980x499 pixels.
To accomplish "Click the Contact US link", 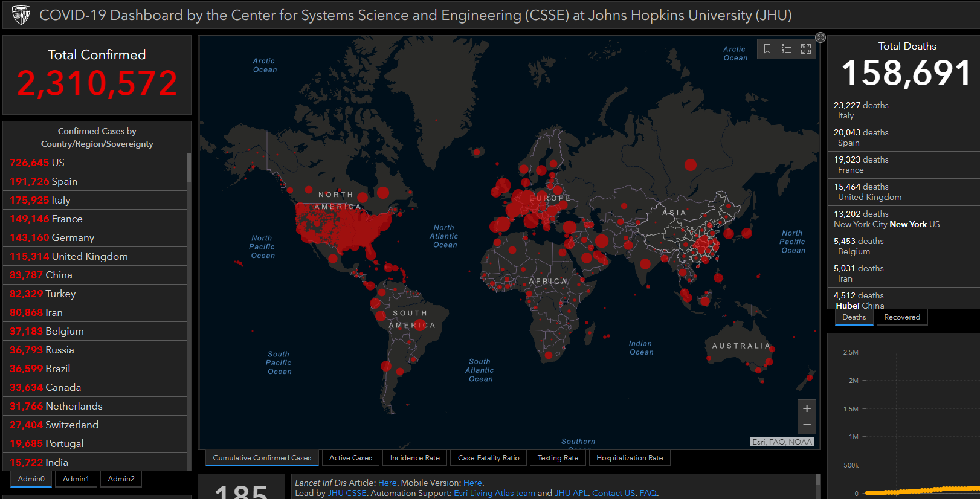I will tap(613, 493).
